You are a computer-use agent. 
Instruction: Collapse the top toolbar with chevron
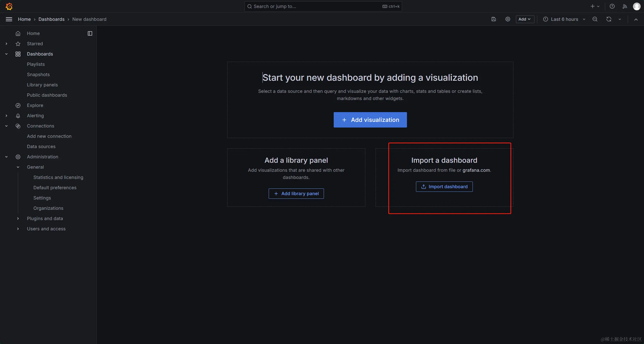[x=636, y=20]
